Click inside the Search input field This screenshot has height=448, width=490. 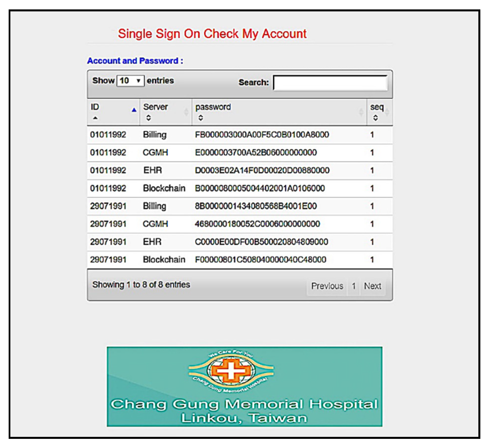(330, 83)
